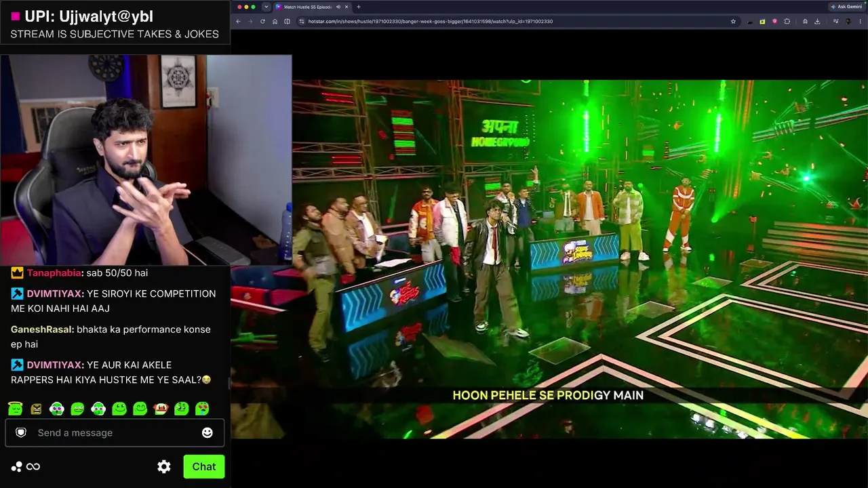
Task: Mute the tab using its speaker icon
Action: click(338, 7)
